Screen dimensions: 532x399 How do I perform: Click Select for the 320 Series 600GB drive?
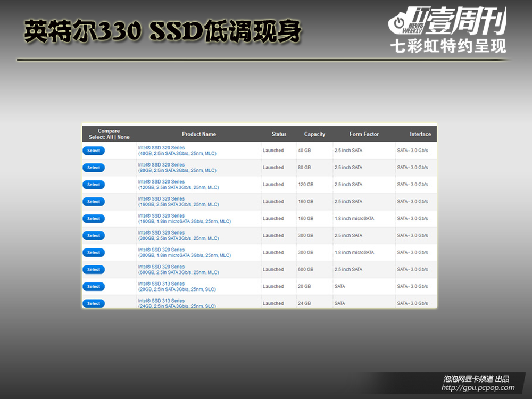[x=94, y=269]
